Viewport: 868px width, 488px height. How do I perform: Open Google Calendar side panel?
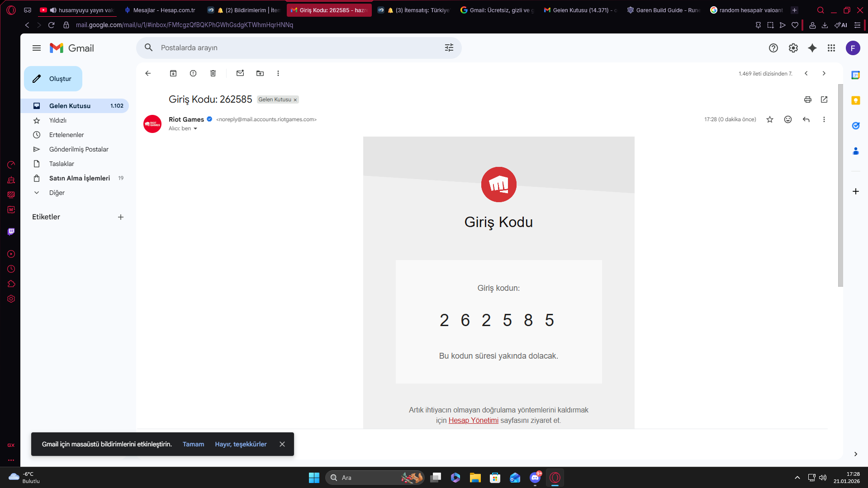point(856,75)
